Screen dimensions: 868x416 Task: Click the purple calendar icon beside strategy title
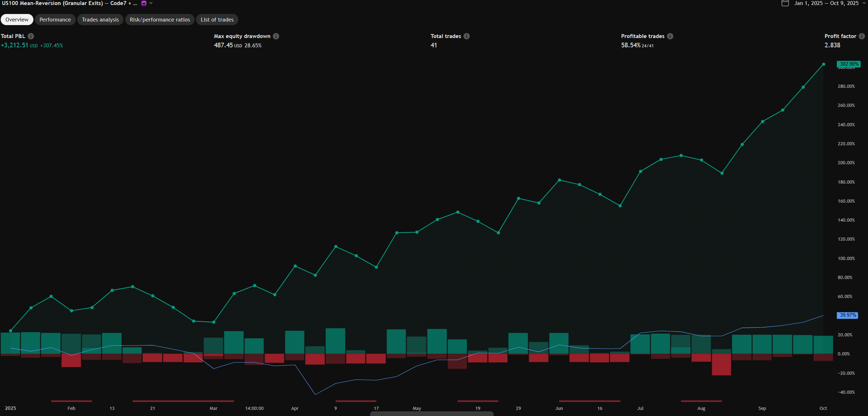click(144, 3)
